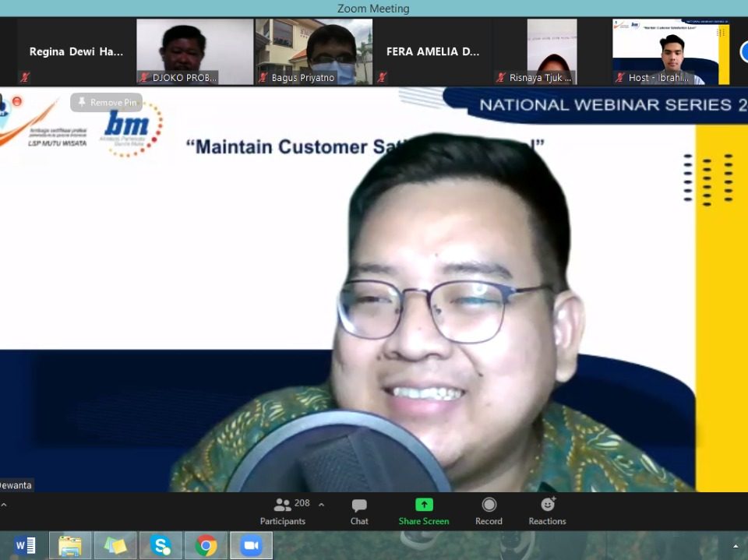Select Regina Dewi participant tile
This screenshot has height=560, width=748.
[x=76, y=51]
